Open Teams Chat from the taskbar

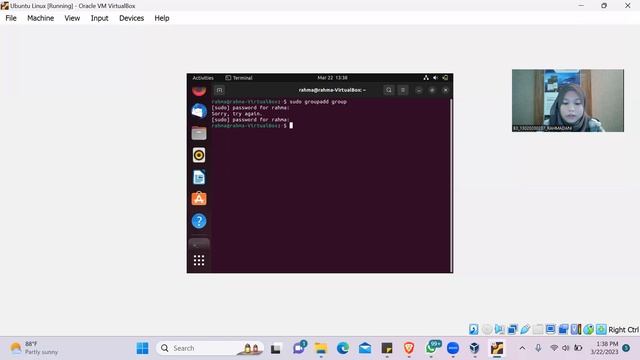299,348
